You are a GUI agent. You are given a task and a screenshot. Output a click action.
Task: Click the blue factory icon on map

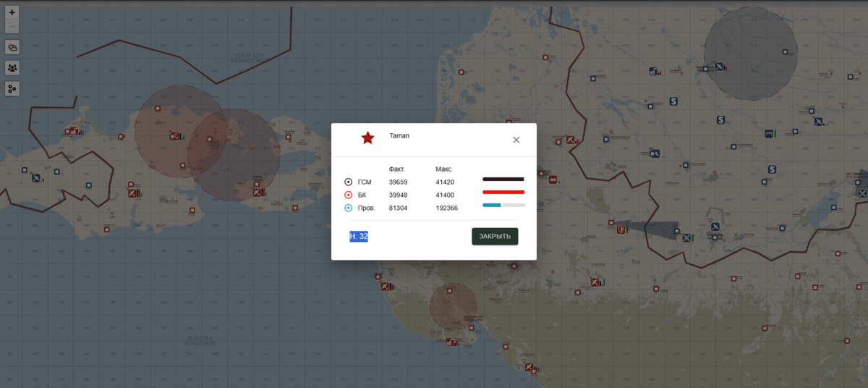654,71
